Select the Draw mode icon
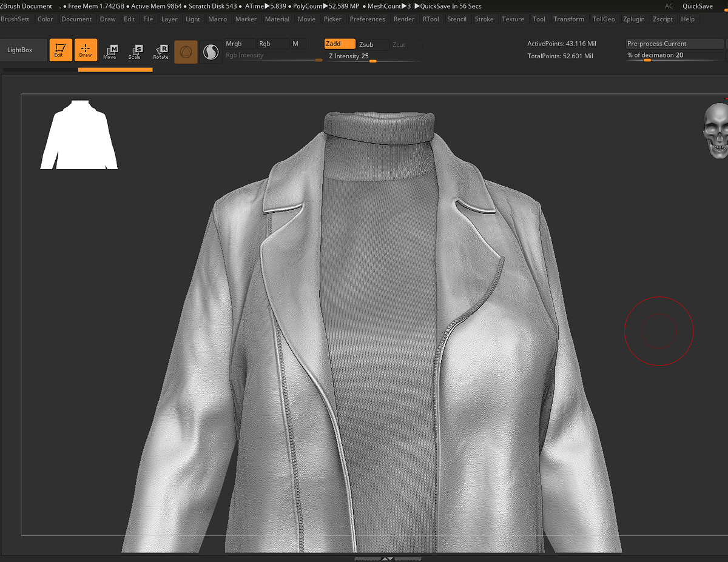Viewport: 728px width, 562px height. (86, 50)
